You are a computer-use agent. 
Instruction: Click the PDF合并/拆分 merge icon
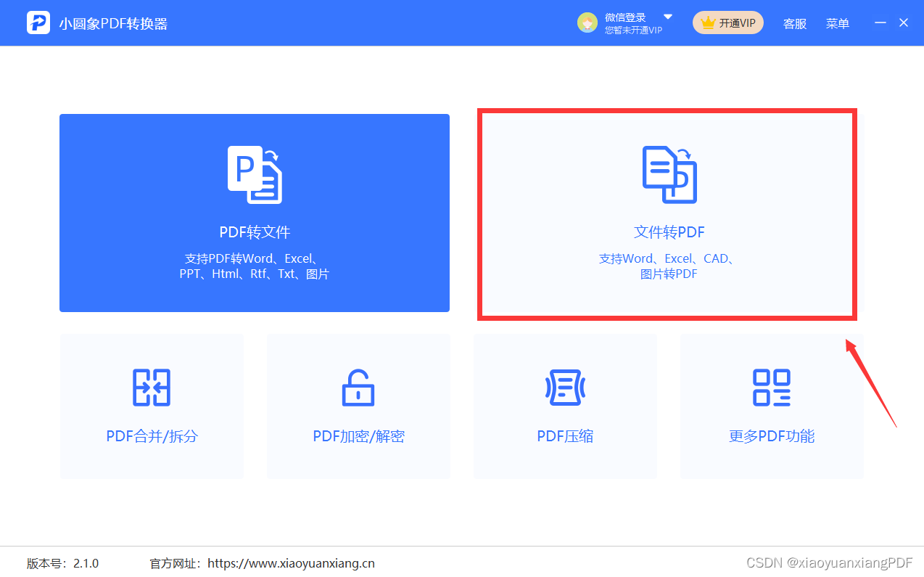coord(152,387)
